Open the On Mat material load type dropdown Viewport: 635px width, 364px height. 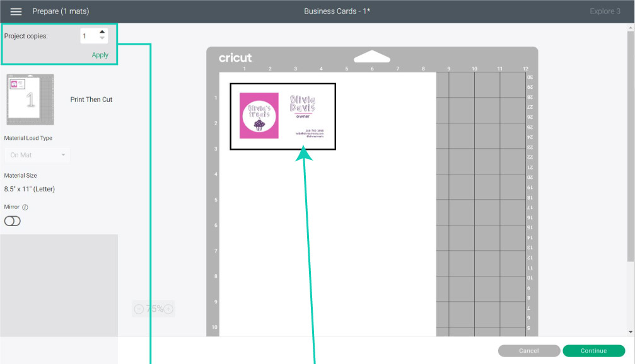tap(37, 155)
